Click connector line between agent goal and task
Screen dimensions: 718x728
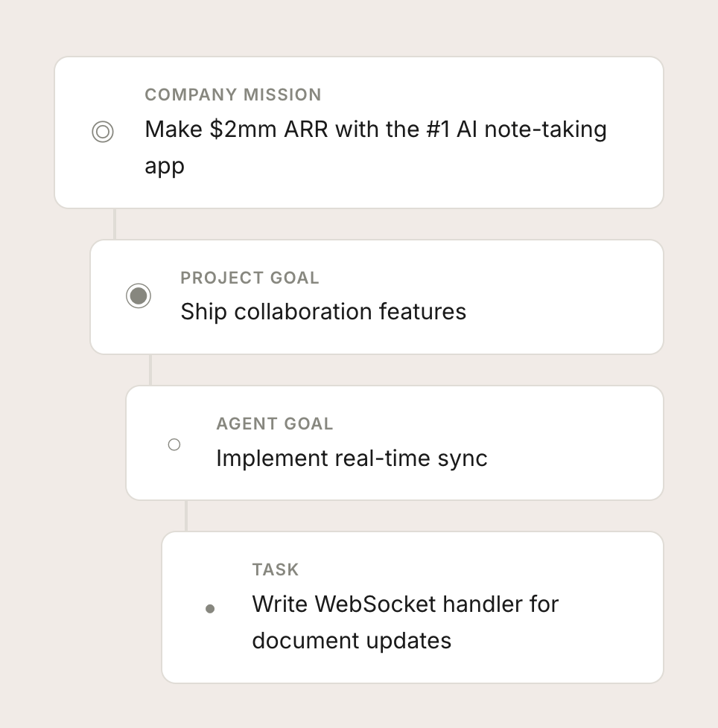tap(186, 516)
